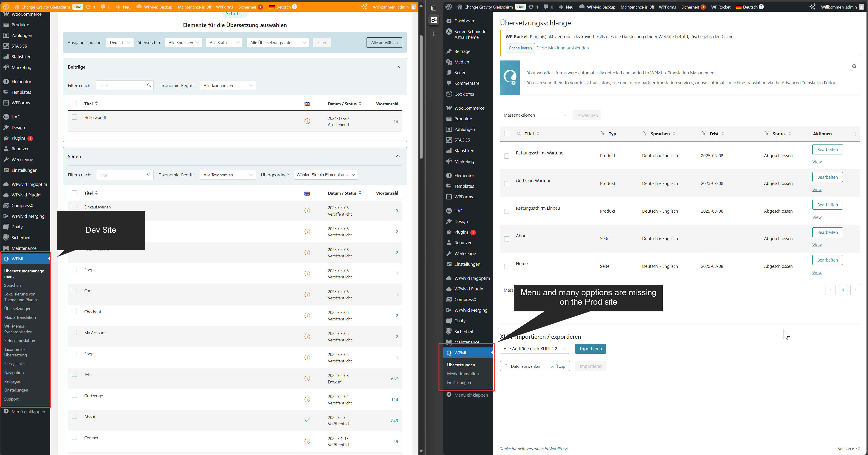
Task: Click the WordPress logo in Dev Site toolbar
Action: click(6, 7)
